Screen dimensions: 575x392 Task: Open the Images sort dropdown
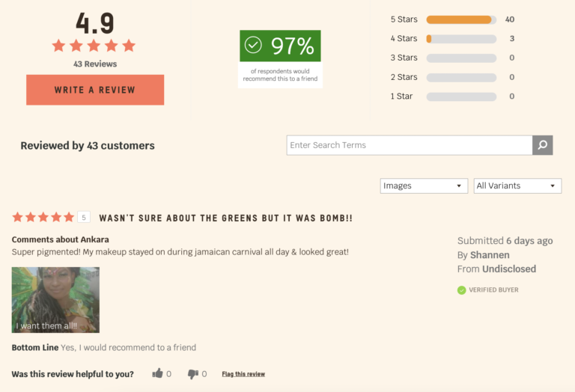tap(424, 186)
